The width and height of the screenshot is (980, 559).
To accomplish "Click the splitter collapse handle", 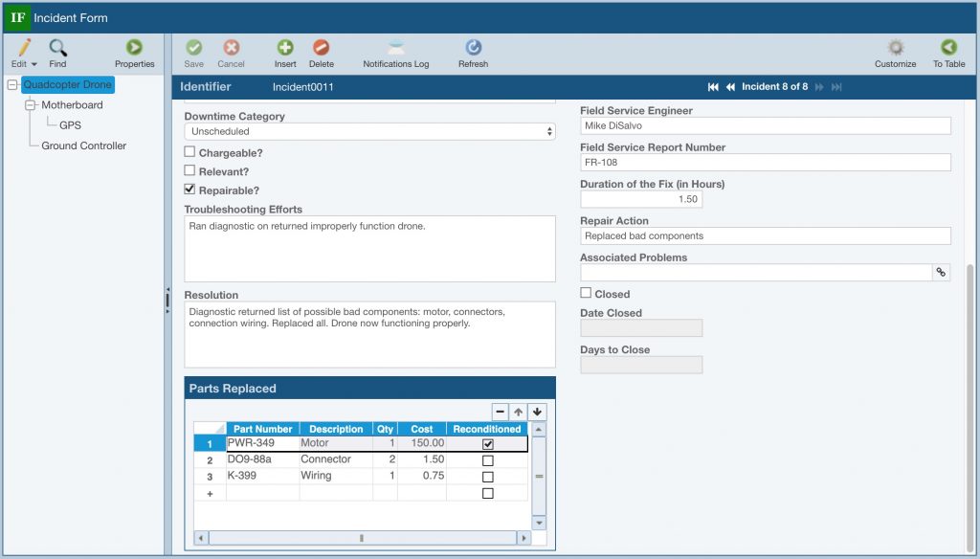I will [x=167, y=301].
